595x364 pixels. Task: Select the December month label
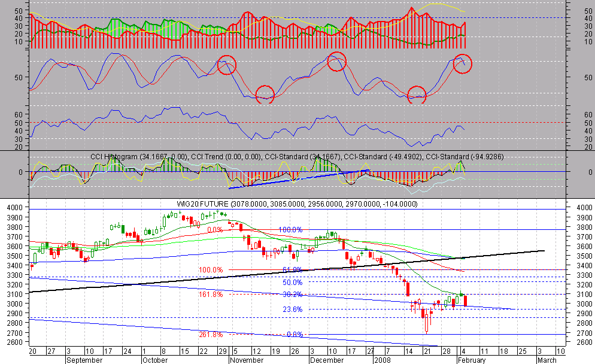point(327,360)
